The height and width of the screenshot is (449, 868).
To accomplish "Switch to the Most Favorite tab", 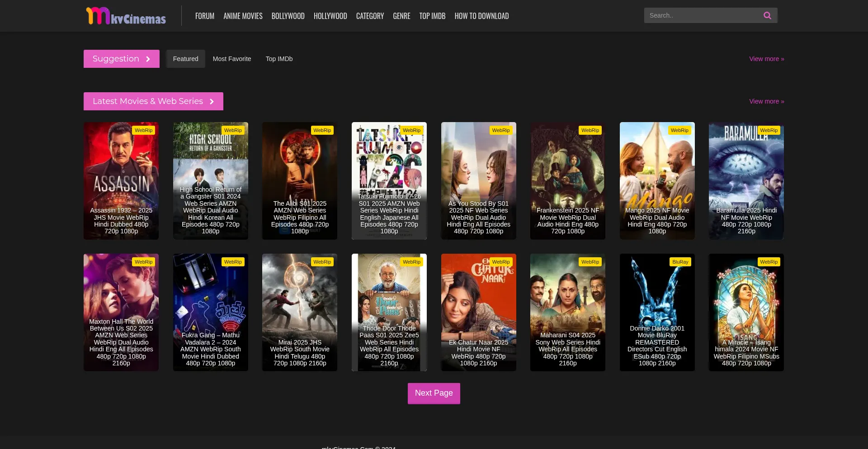I will click(231, 59).
